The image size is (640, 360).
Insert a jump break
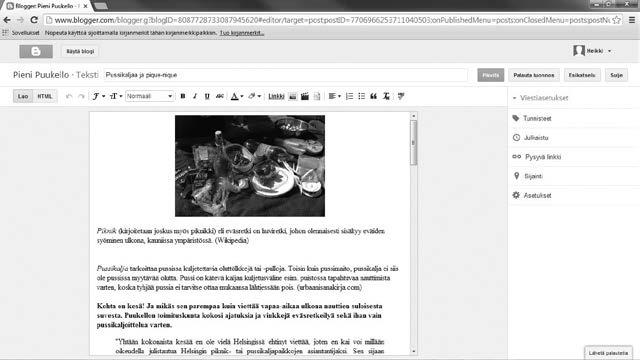coord(317,96)
